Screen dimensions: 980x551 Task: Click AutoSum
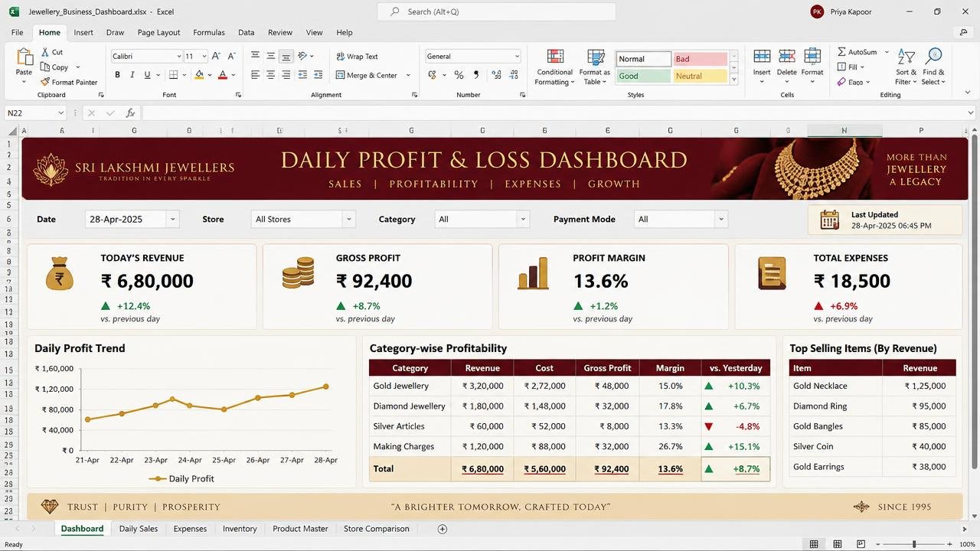pos(857,52)
